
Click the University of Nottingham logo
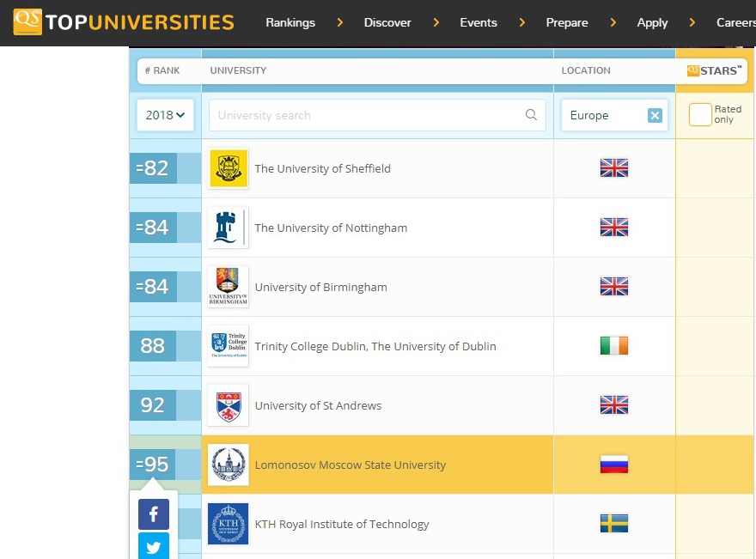tap(229, 228)
